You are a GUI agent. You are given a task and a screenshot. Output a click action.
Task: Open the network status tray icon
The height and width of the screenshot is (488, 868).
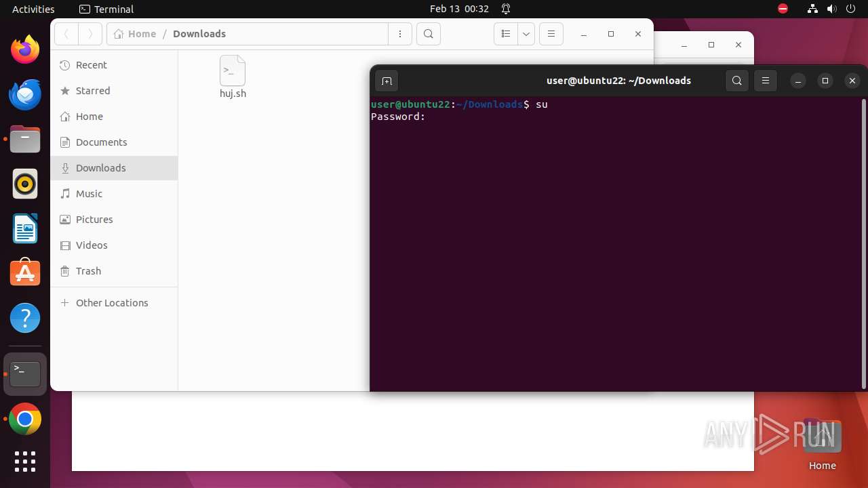coord(813,9)
